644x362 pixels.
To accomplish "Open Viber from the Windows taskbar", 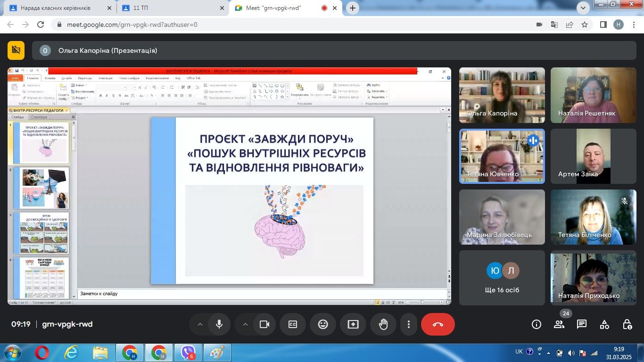I will point(188,353).
